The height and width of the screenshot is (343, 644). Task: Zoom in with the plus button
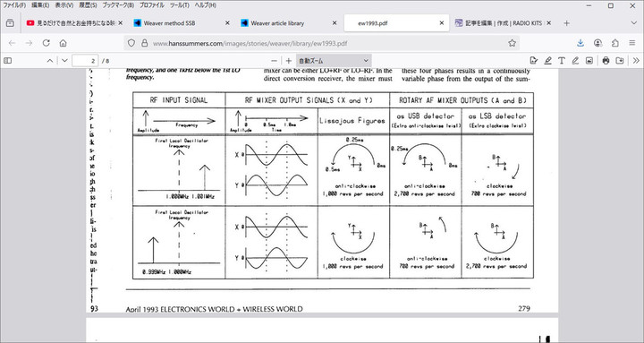coord(288,61)
